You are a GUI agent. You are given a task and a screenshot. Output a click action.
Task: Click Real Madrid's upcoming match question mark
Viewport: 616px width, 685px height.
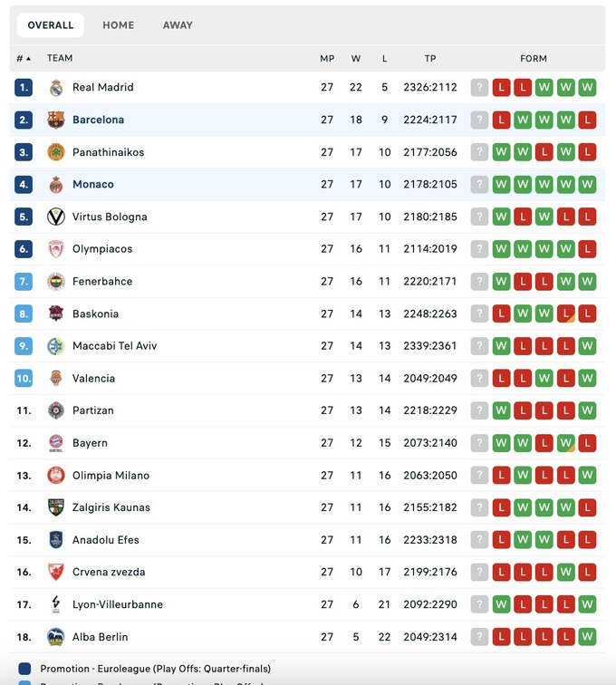pos(479,88)
